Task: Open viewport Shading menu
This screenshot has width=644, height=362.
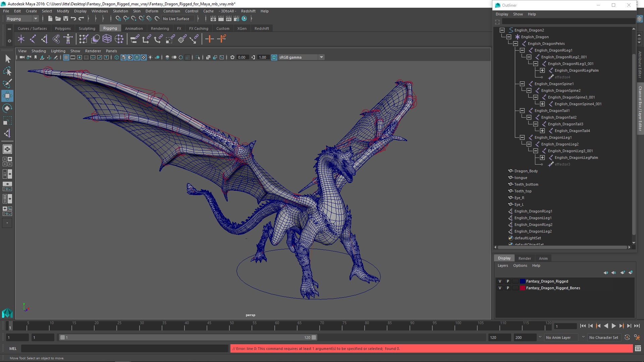Action: [x=39, y=51]
